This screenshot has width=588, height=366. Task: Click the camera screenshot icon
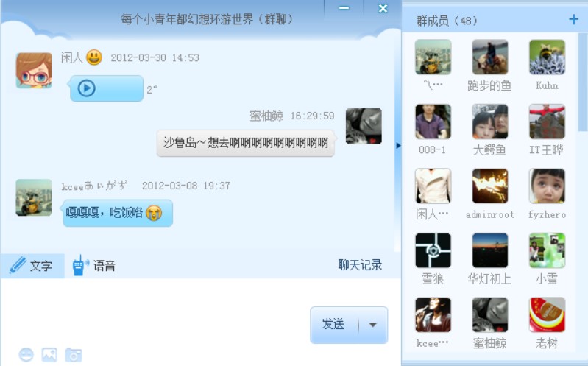click(74, 354)
